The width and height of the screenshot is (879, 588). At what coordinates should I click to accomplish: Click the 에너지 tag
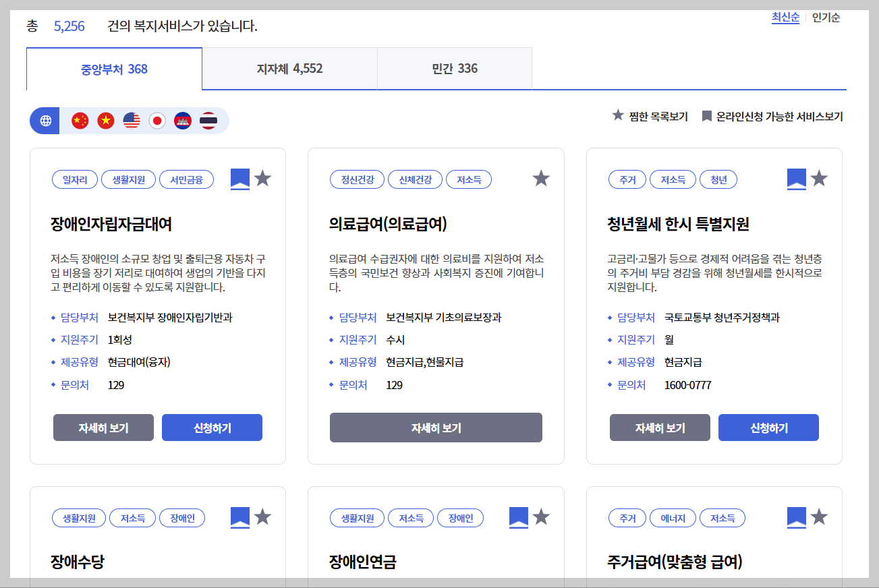coord(673,518)
